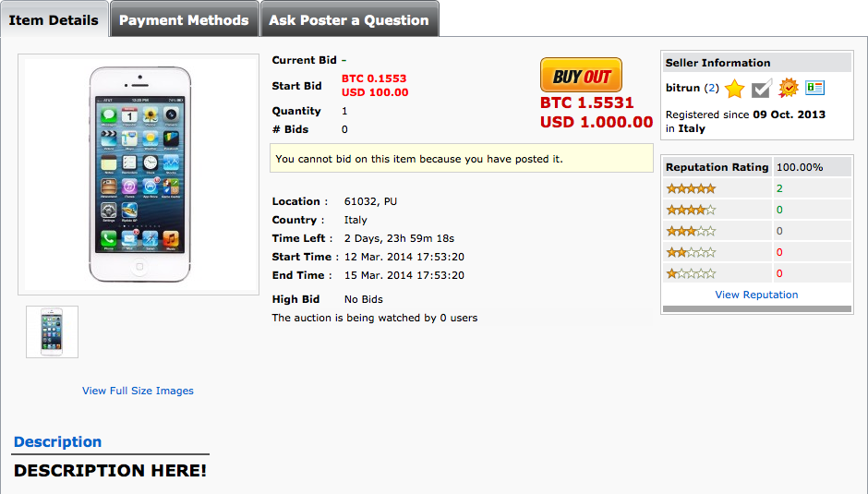
Task: Click the 'You cannot bid on this item' notice
Action: (x=461, y=159)
